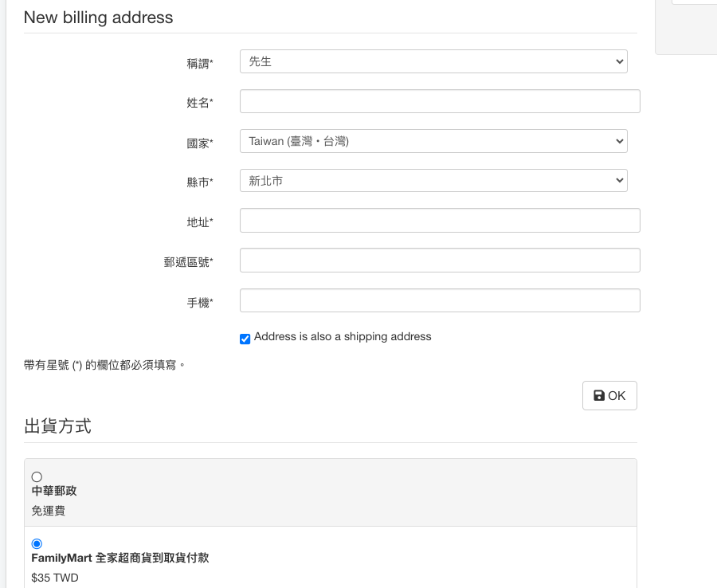Open the 稱謂 title dropdown

(433, 61)
